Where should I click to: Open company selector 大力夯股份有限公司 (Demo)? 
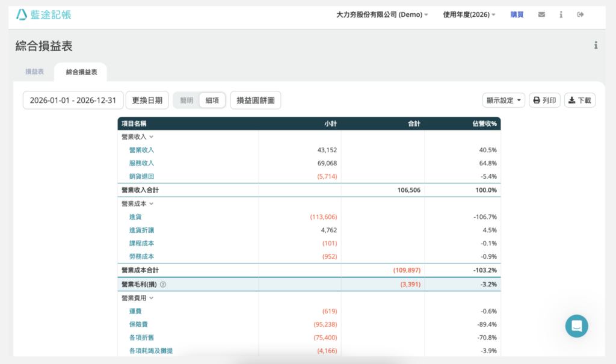(x=382, y=14)
